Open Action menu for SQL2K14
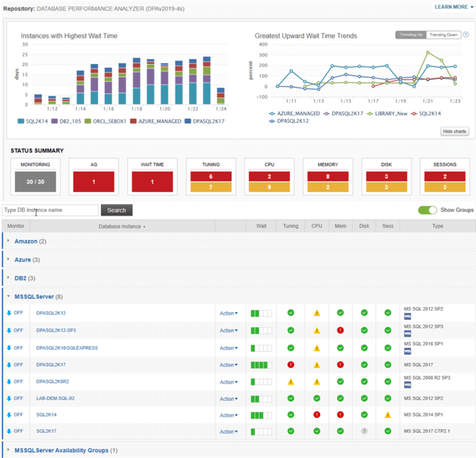 (x=229, y=415)
